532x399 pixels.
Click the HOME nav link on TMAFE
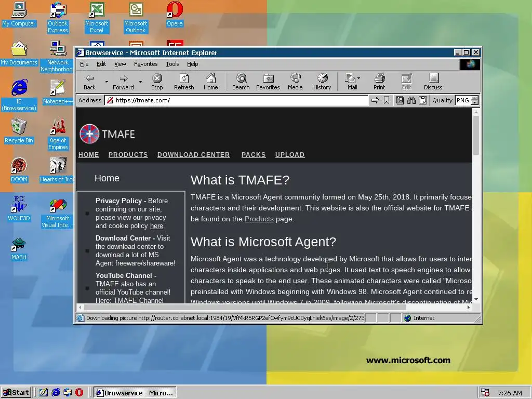pyautogui.click(x=88, y=155)
